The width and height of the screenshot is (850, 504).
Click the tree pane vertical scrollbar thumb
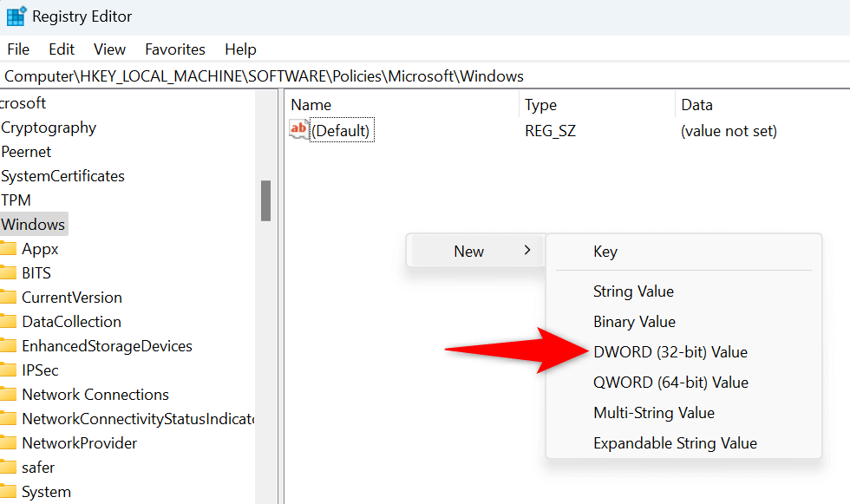pyautogui.click(x=265, y=200)
